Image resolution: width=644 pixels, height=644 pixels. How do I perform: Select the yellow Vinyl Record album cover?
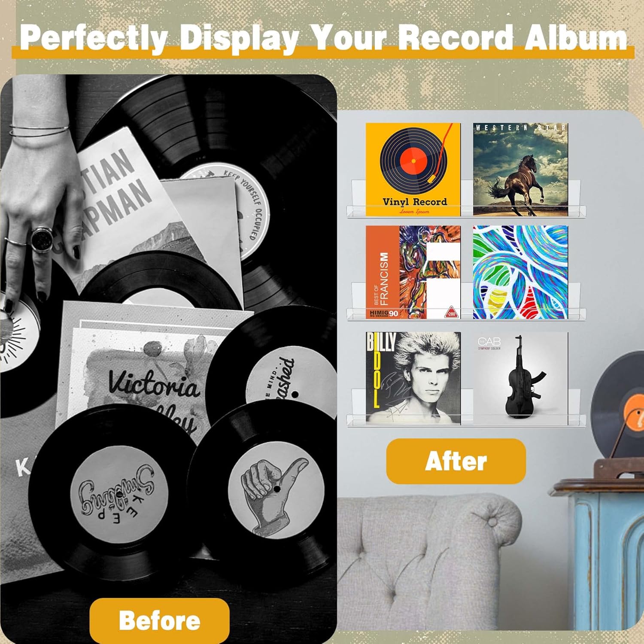(413, 169)
